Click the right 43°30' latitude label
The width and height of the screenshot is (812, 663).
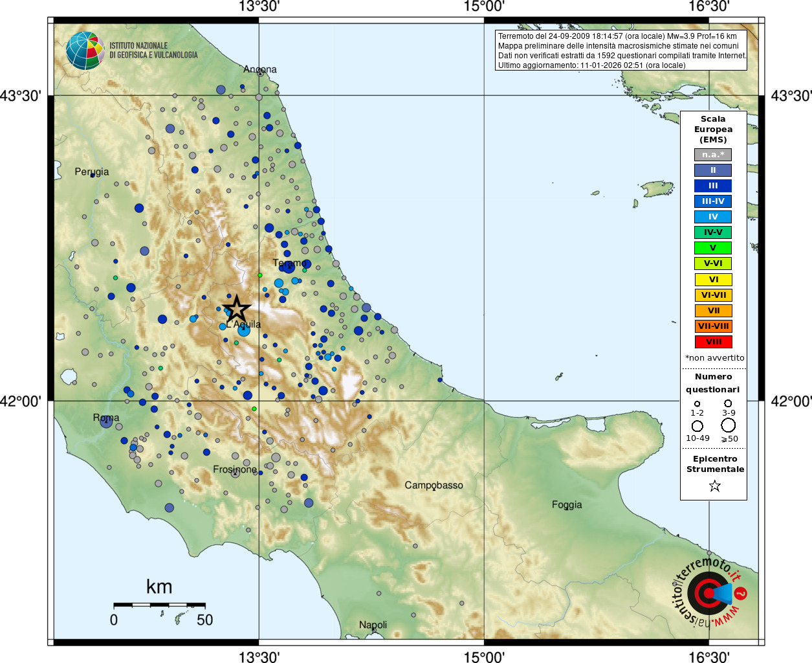pyautogui.click(x=791, y=96)
